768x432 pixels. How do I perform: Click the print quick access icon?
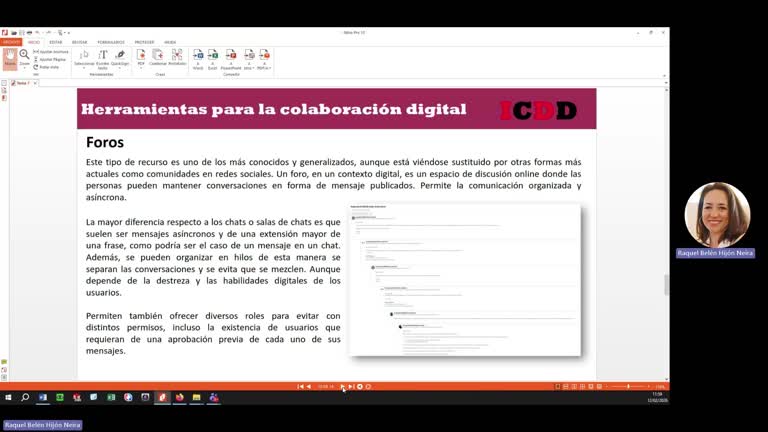pyautogui.click(x=29, y=33)
